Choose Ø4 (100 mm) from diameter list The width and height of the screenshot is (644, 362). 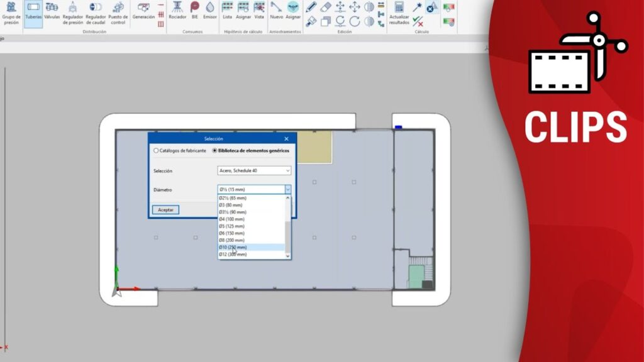pos(231,219)
